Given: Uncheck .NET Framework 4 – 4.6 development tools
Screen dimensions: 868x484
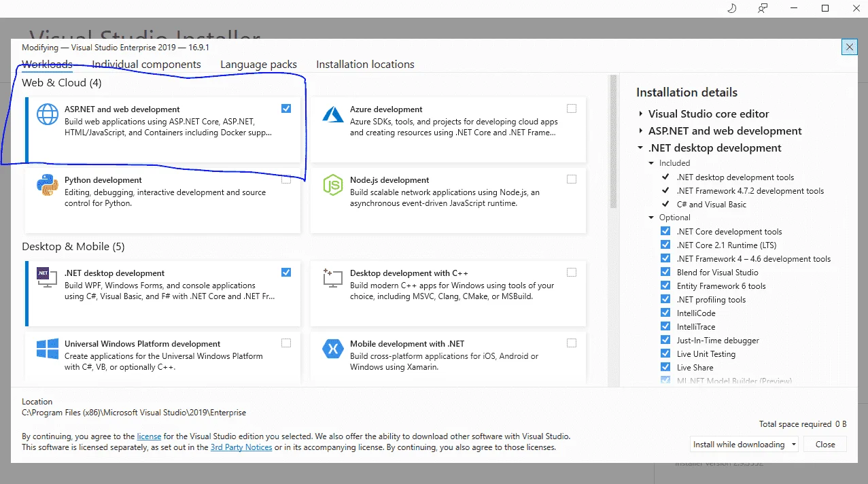Looking at the screenshot, I should (665, 258).
